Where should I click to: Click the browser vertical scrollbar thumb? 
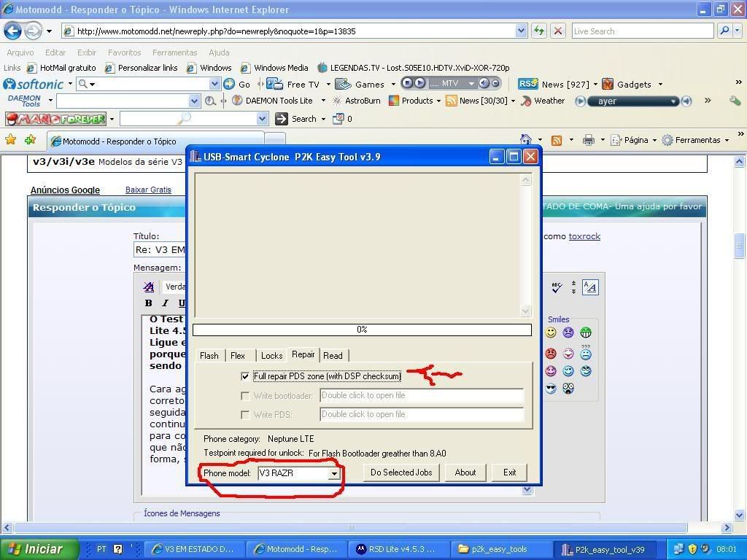[740, 246]
